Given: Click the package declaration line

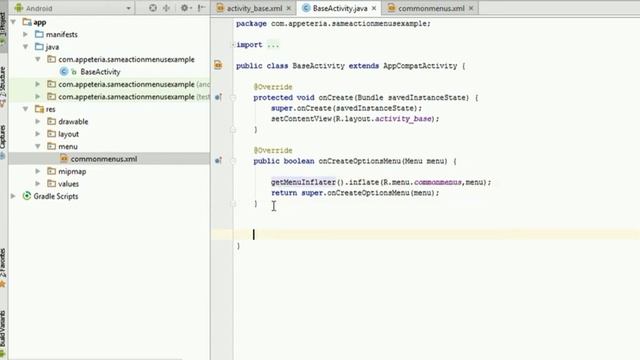Looking at the screenshot, I should point(333,24).
